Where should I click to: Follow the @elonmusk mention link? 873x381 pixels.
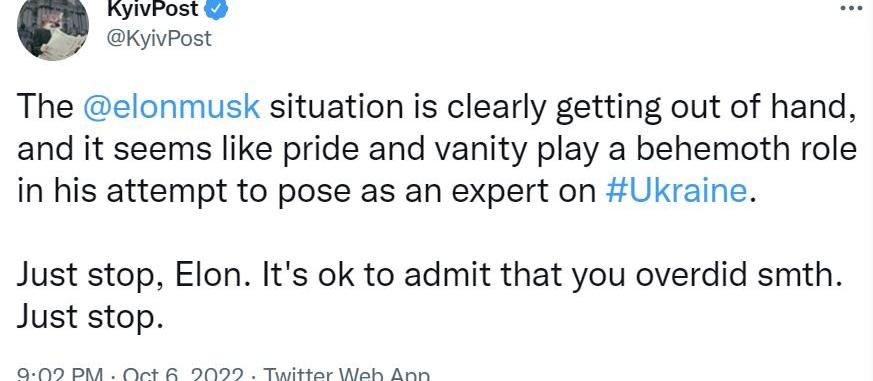pyautogui.click(x=171, y=108)
